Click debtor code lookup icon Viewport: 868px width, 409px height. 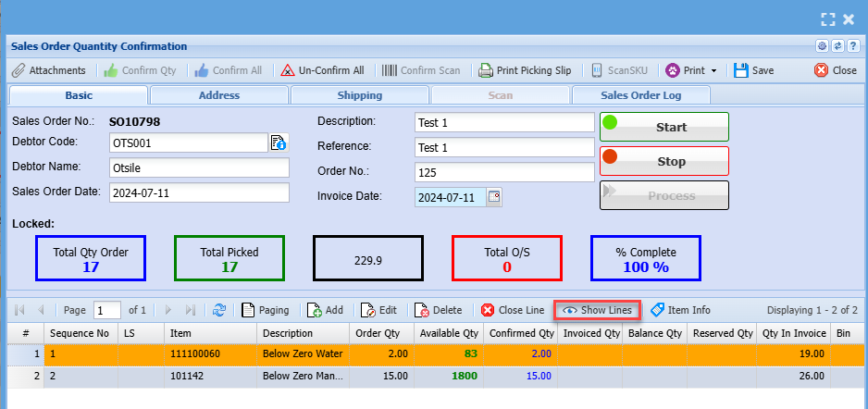[279, 143]
